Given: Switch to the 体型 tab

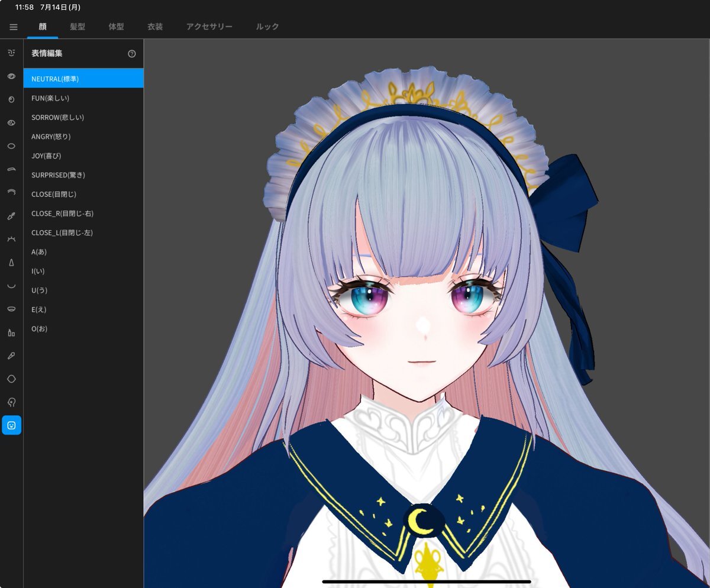Looking at the screenshot, I should coord(116,27).
